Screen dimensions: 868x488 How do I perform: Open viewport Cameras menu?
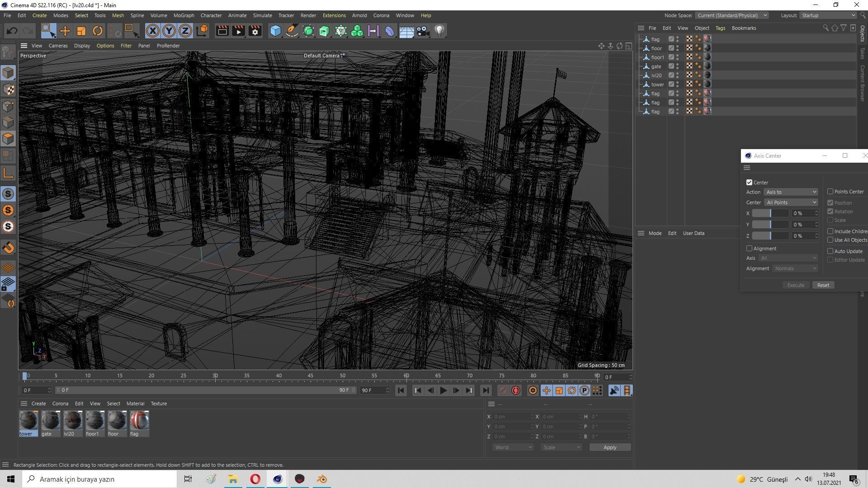(58, 46)
